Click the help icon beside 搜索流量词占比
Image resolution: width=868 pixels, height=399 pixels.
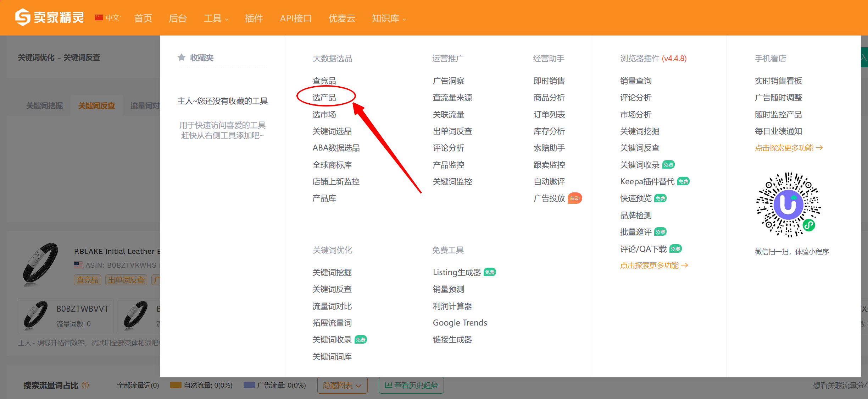point(85,385)
